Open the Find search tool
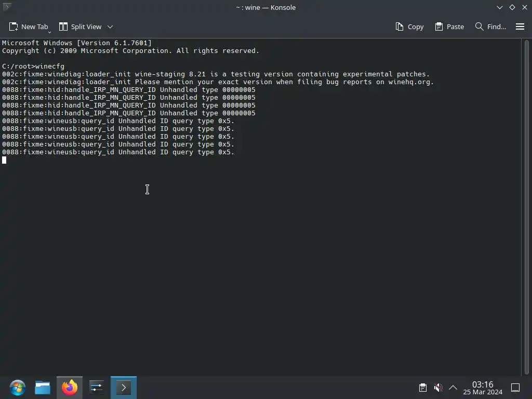 pos(490,27)
